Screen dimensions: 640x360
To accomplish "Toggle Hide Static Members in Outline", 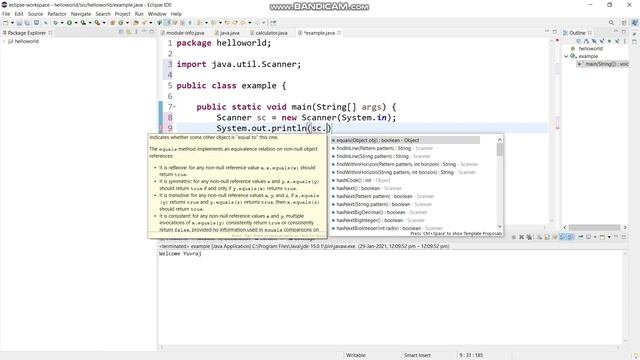I will point(602,41).
